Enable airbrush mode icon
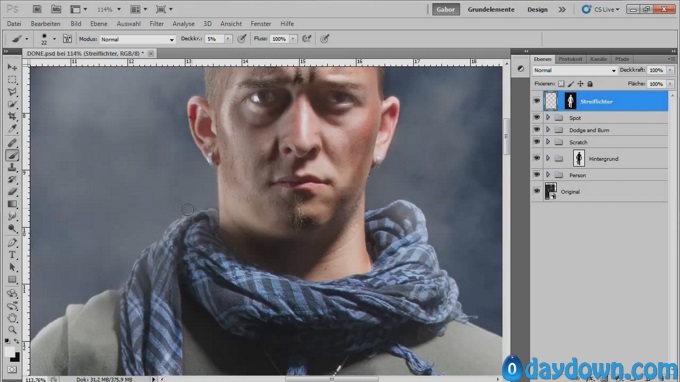This screenshot has height=382, width=680. point(307,39)
